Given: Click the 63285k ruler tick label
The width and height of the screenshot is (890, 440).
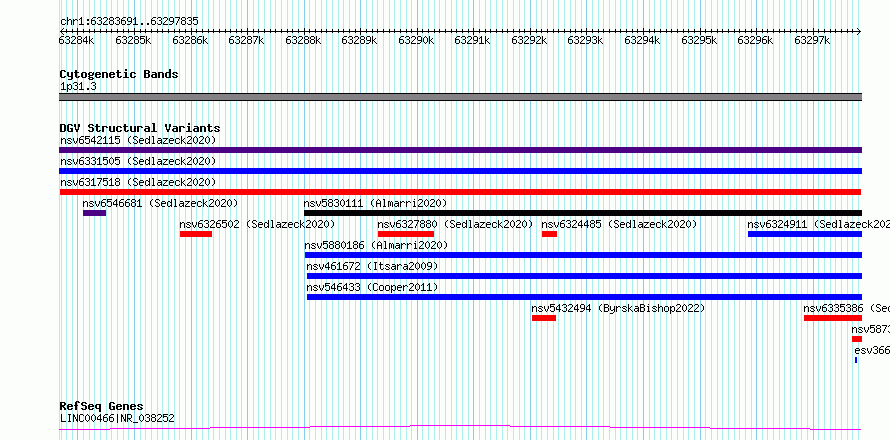Looking at the screenshot, I should 133,40.
